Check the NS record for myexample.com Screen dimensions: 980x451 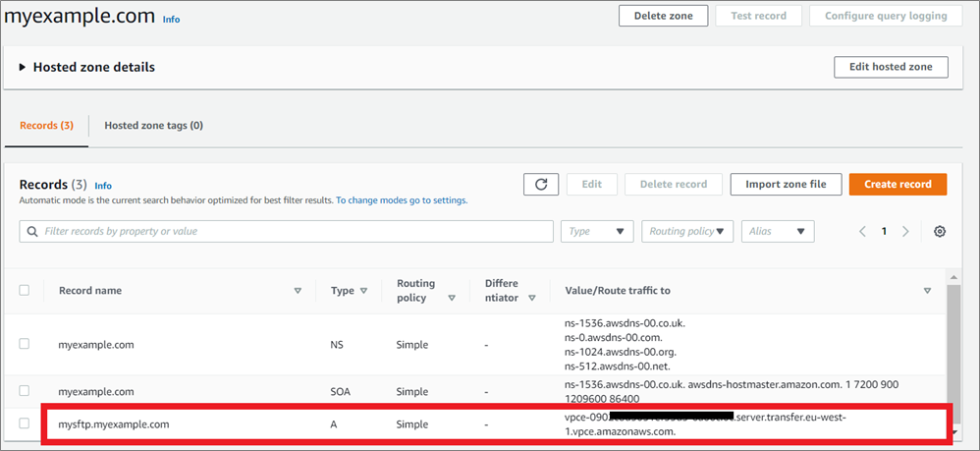coord(24,344)
